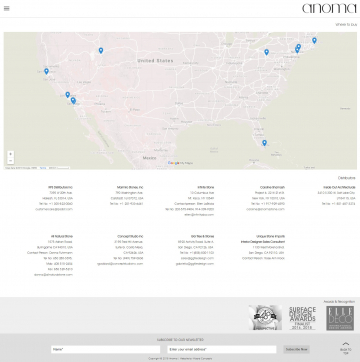Click the Where to buy page title

[x=346, y=25]
